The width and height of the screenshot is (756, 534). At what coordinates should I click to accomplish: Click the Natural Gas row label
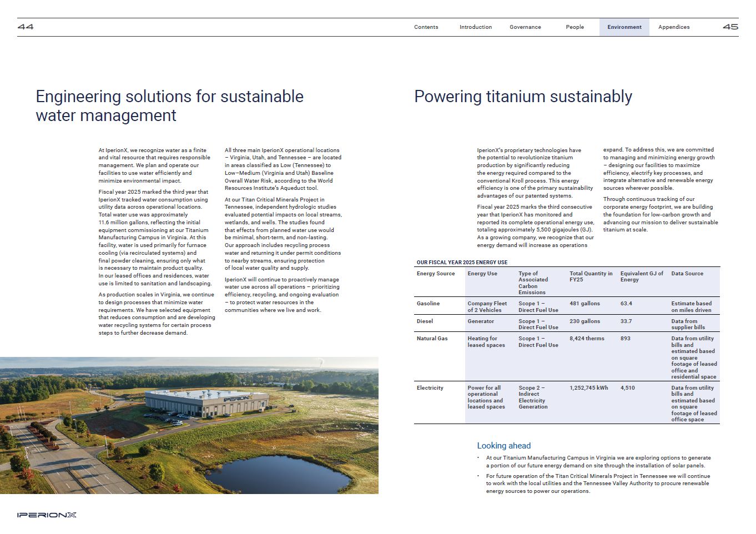click(432, 339)
